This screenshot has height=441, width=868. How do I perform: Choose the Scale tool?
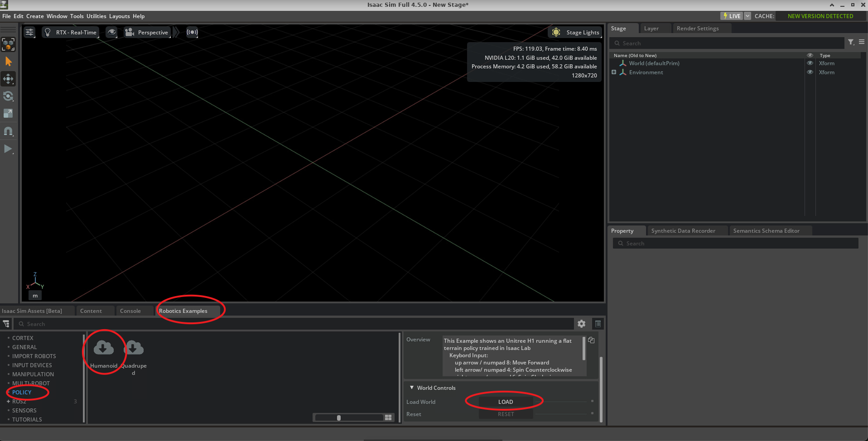tap(8, 114)
